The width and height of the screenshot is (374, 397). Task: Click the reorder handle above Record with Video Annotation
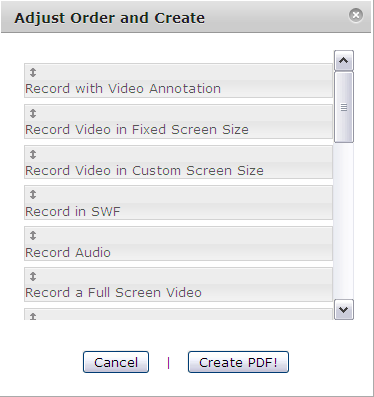(33, 72)
